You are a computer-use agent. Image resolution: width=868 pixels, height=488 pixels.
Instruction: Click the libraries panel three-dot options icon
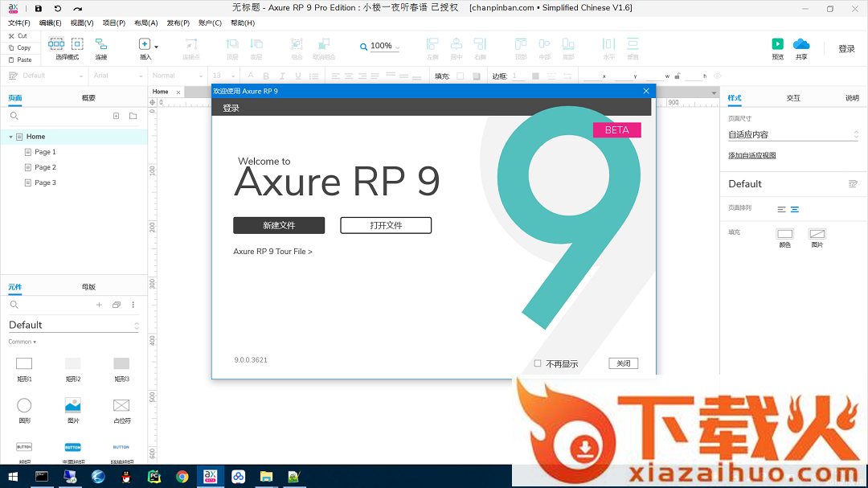click(x=133, y=305)
